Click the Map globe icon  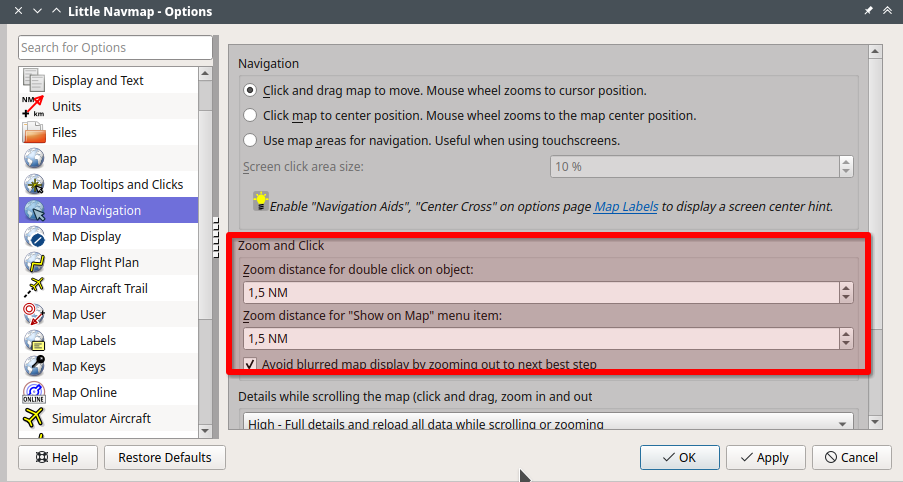click(x=34, y=158)
